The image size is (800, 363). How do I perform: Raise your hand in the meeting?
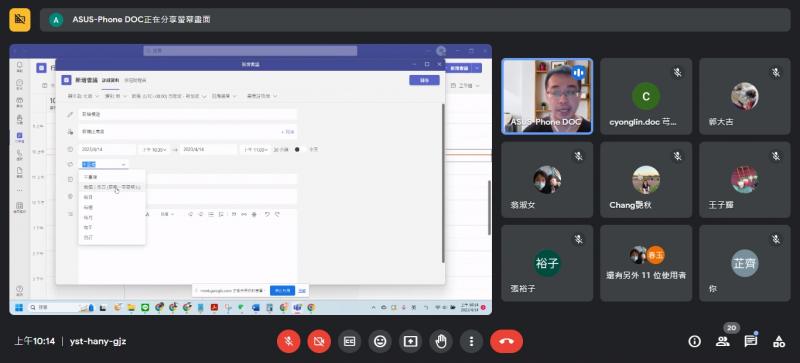tap(441, 342)
